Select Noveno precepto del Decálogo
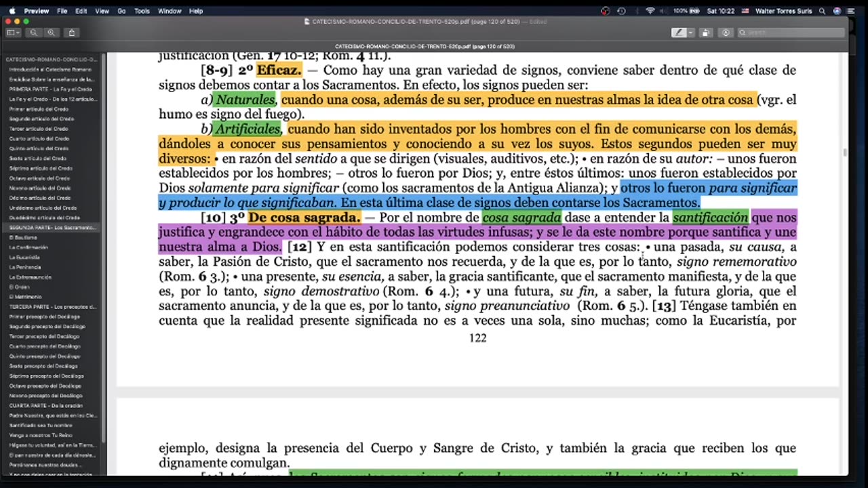 coord(45,395)
